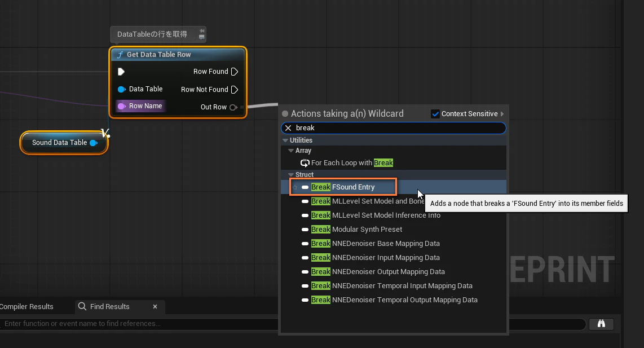644x348 pixels.
Task: Click the binoculars find-in-blueprints button
Action: 601,324
